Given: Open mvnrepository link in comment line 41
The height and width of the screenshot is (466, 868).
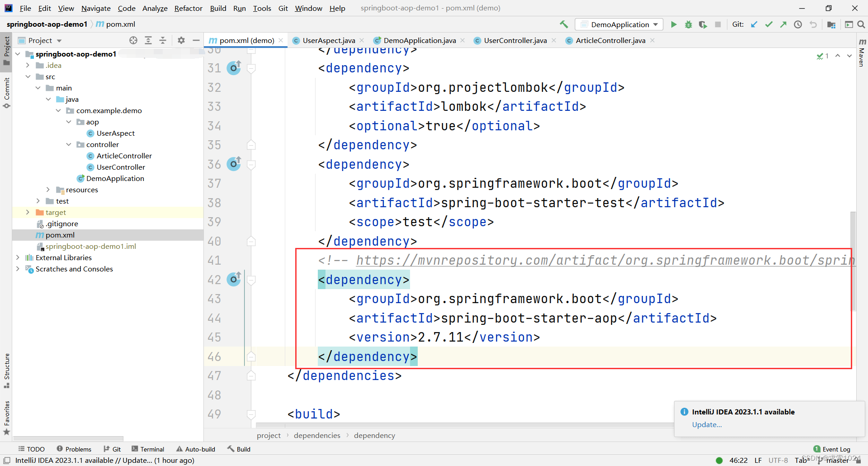Looking at the screenshot, I should click(605, 260).
